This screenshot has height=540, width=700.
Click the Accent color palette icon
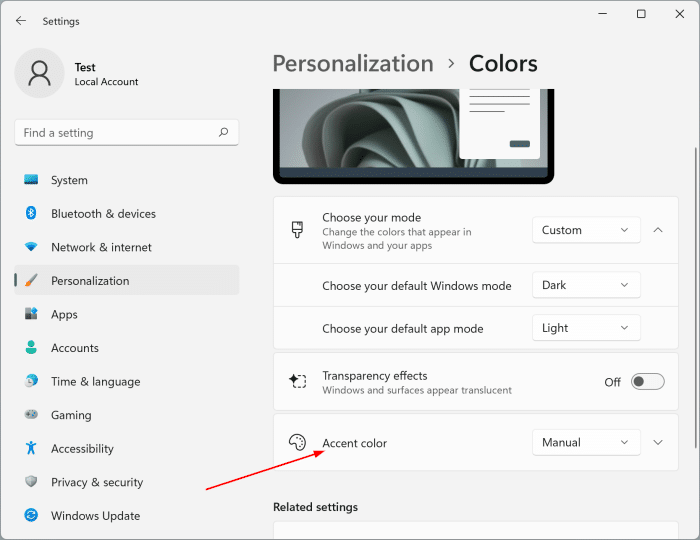(x=297, y=442)
